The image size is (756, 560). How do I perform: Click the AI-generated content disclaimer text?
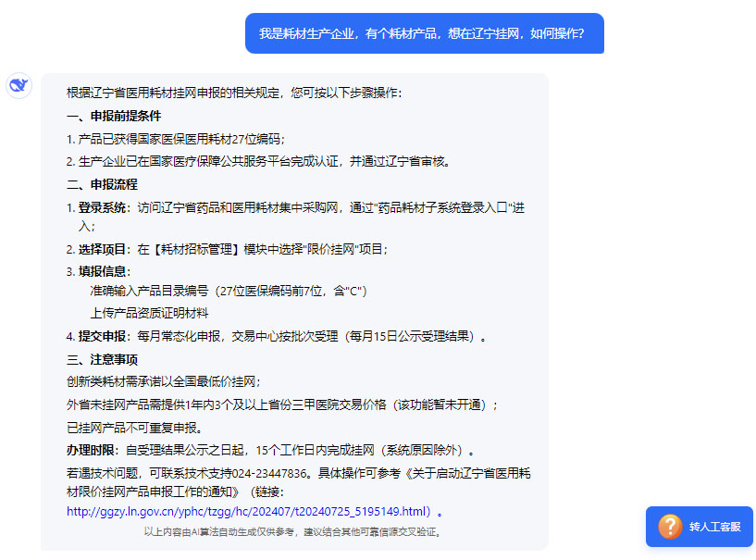click(293, 532)
